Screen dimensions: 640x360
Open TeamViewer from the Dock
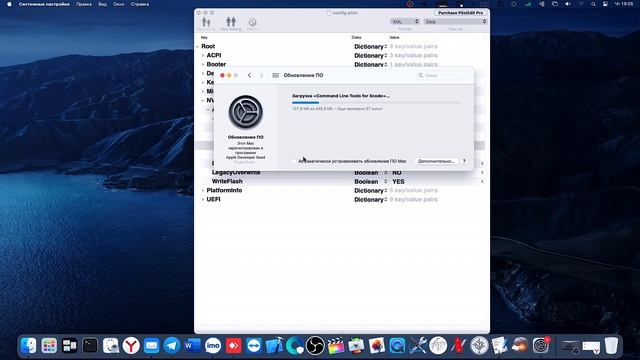click(x=254, y=346)
